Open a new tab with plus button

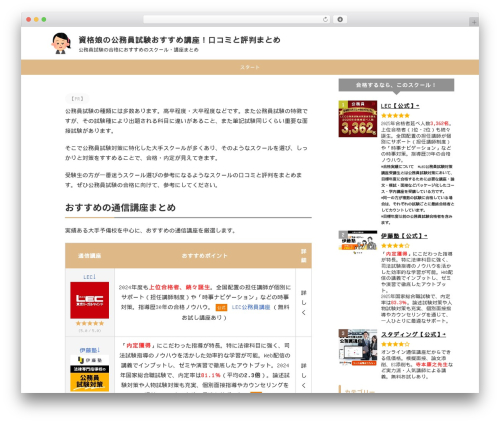(x=474, y=22)
